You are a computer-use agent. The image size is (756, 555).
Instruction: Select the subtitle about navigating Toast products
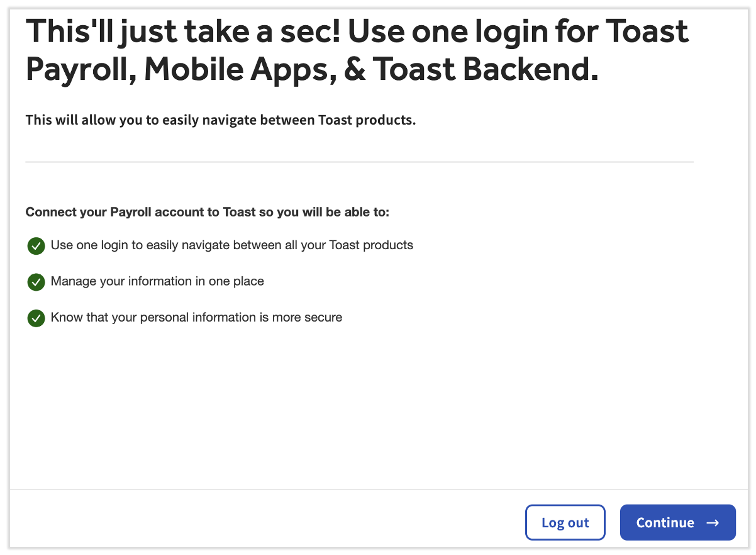click(x=220, y=120)
